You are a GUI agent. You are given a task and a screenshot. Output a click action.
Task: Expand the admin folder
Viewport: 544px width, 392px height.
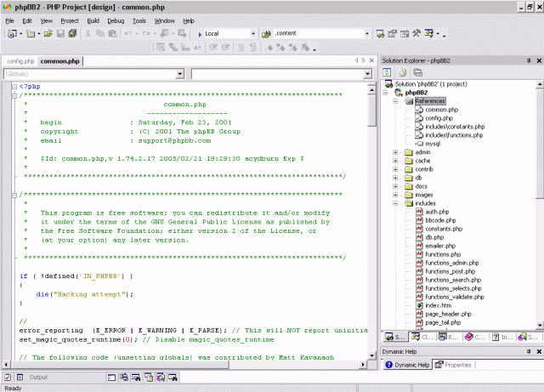coord(395,152)
